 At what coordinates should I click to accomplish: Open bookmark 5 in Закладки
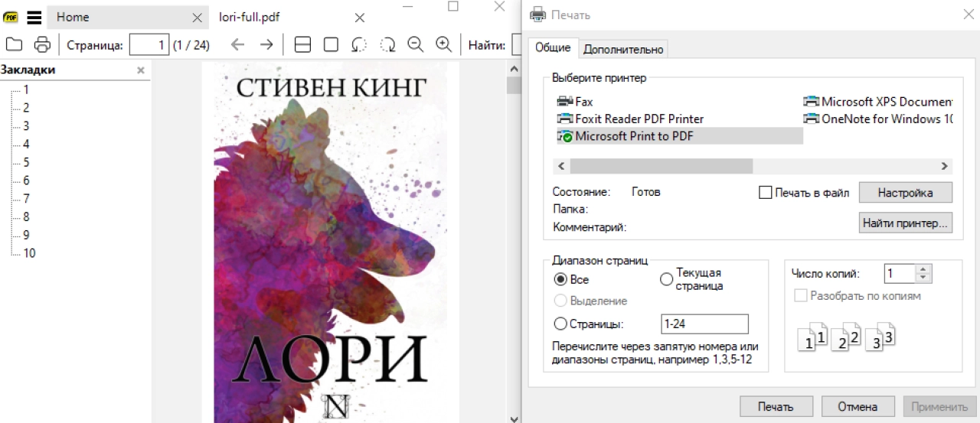coord(26,162)
